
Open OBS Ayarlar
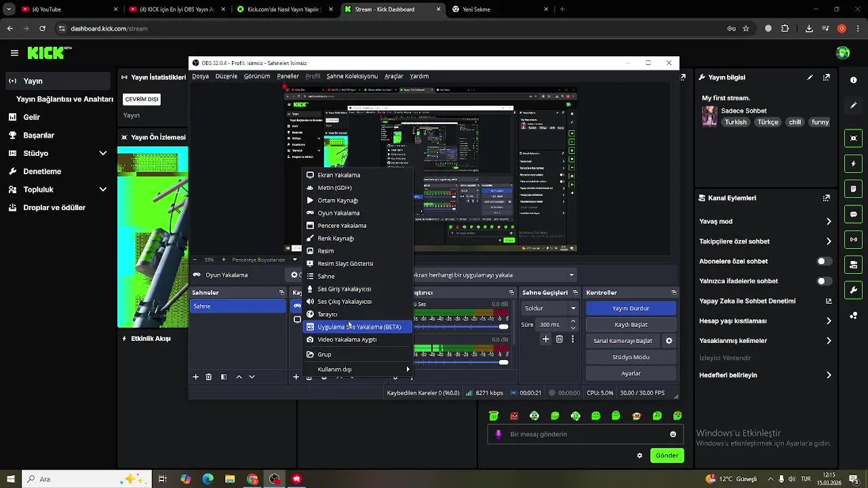631,373
